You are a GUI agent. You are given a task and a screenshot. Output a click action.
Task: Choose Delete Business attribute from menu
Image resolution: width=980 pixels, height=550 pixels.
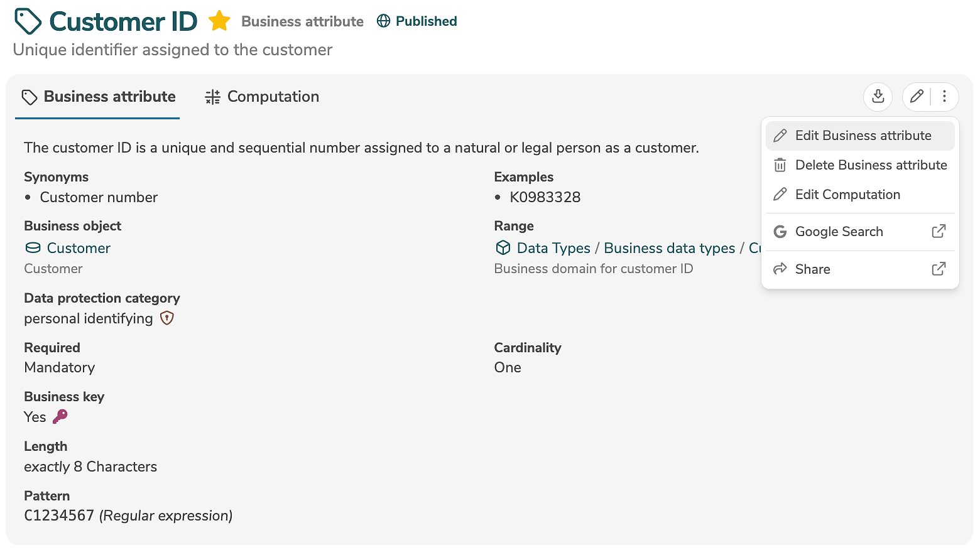click(870, 165)
